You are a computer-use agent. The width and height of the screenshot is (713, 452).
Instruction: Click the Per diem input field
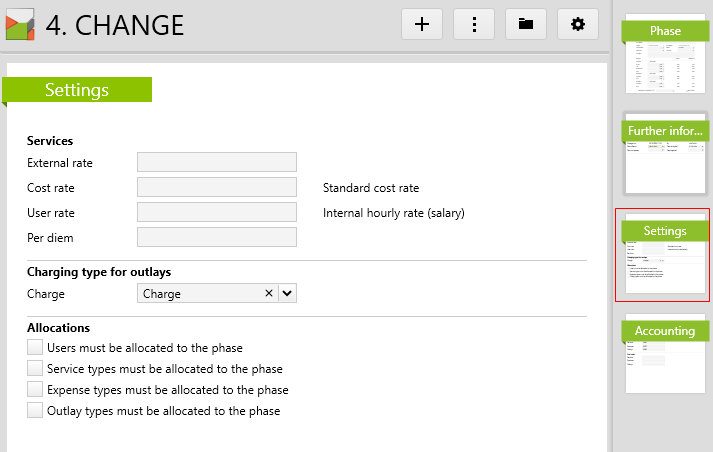pyautogui.click(x=216, y=237)
